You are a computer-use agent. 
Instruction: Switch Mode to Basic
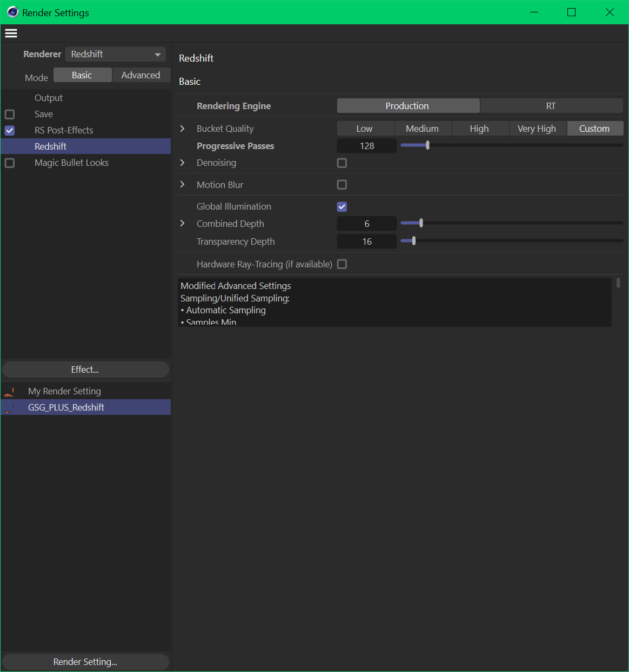(82, 75)
